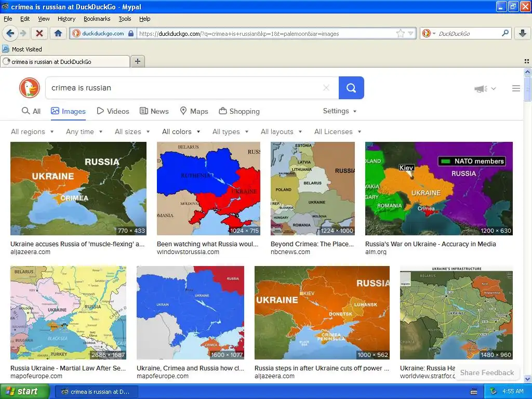Click the windowstorussia.com source link

(x=188, y=252)
